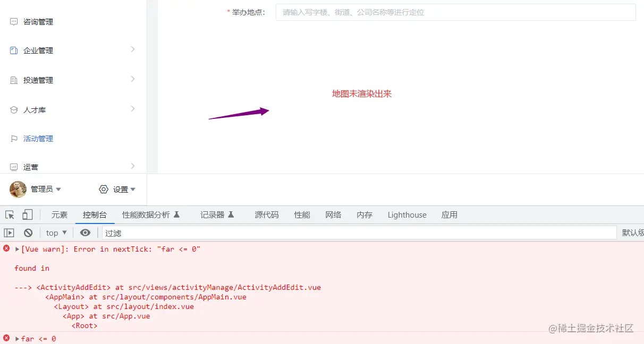Click the console 过滤 filter field
The width and height of the screenshot is (644, 344).
click(x=359, y=233)
